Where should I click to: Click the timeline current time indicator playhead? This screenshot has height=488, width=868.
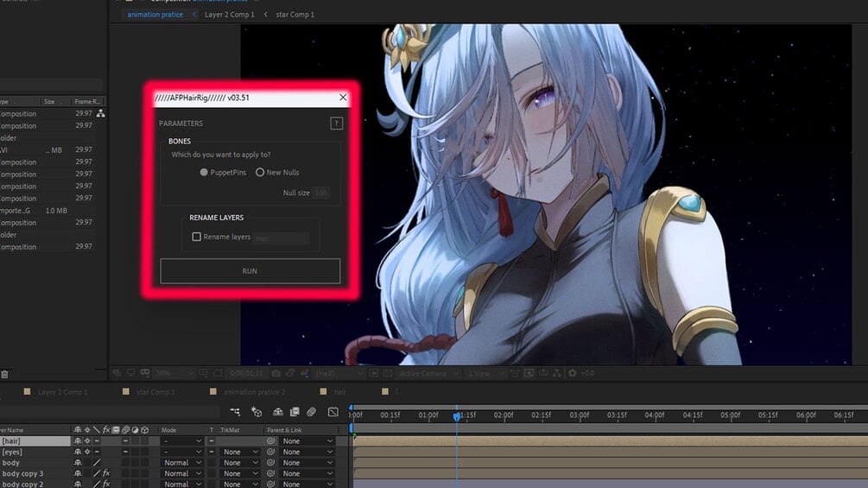[x=457, y=416]
